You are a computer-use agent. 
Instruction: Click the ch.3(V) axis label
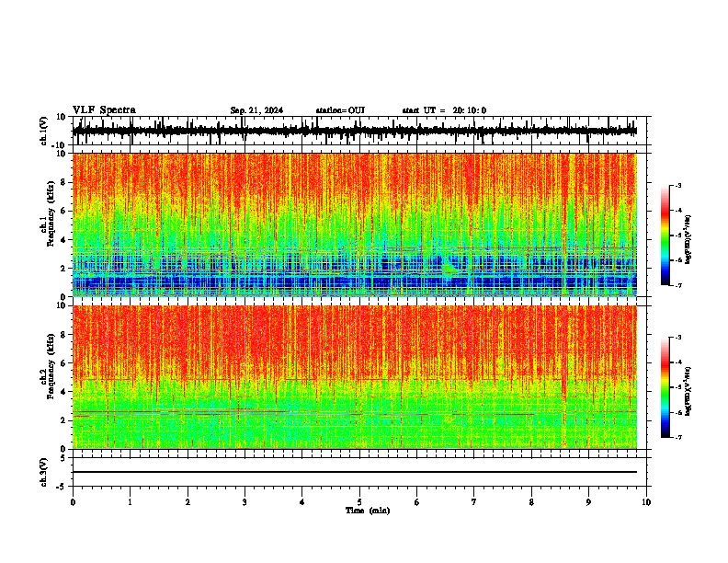44,472
